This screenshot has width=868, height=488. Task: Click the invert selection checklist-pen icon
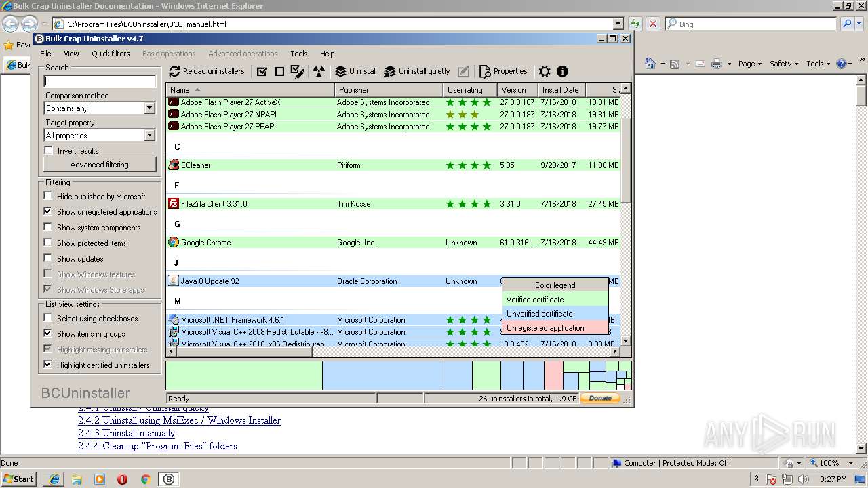(297, 70)
